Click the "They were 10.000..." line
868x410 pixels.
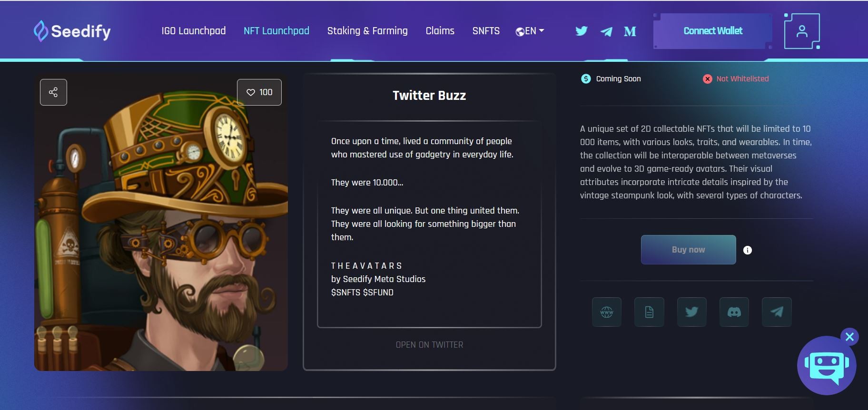(367, 183)
